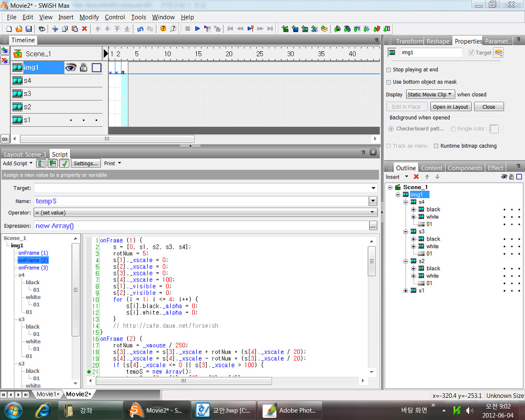The image size is (525, 420).
Task: Delete item with Outline panel red X
Action: pos(416,177)
